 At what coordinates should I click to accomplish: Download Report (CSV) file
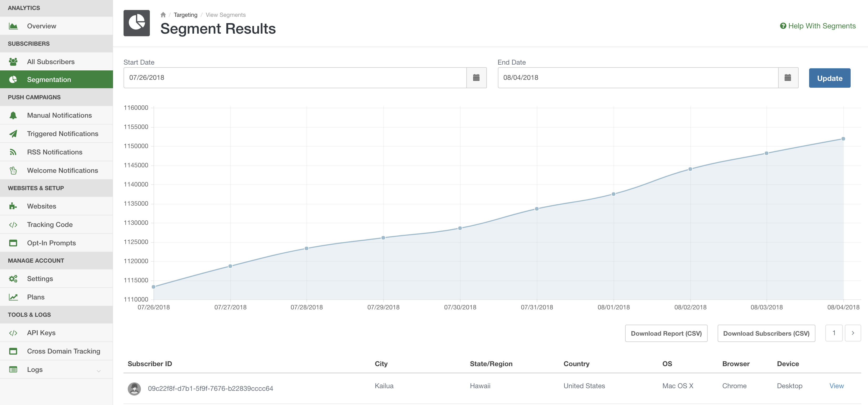[x=666, y=333]
